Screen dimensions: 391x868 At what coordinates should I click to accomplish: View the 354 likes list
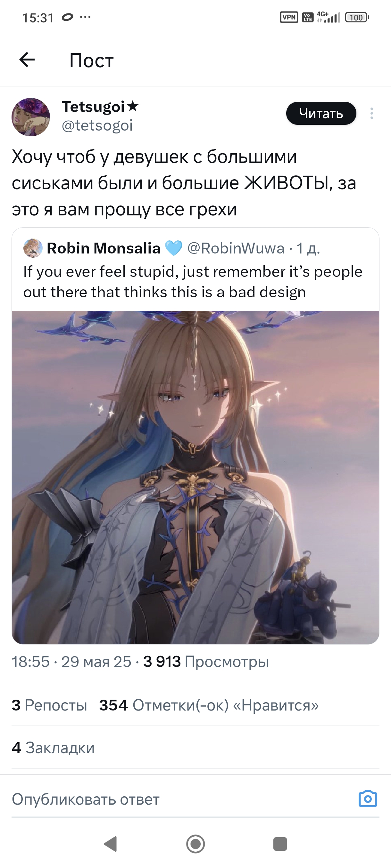pos(209,705)
